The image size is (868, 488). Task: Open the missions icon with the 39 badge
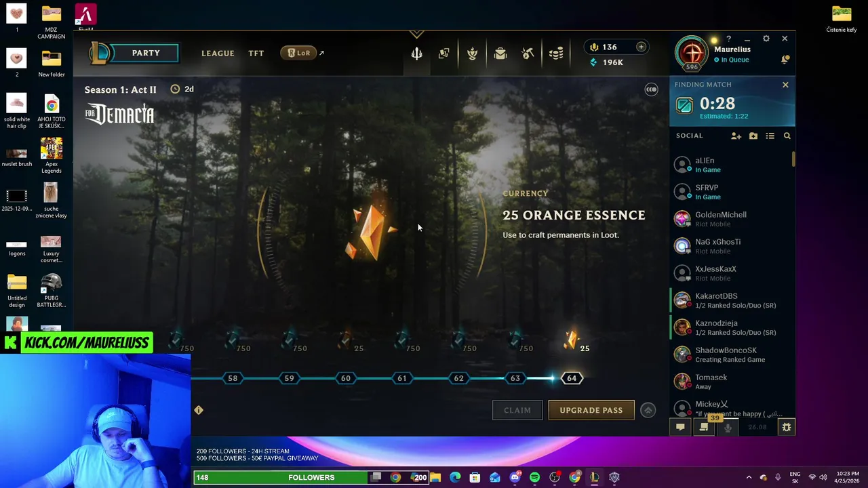click(x=704, y=427)
